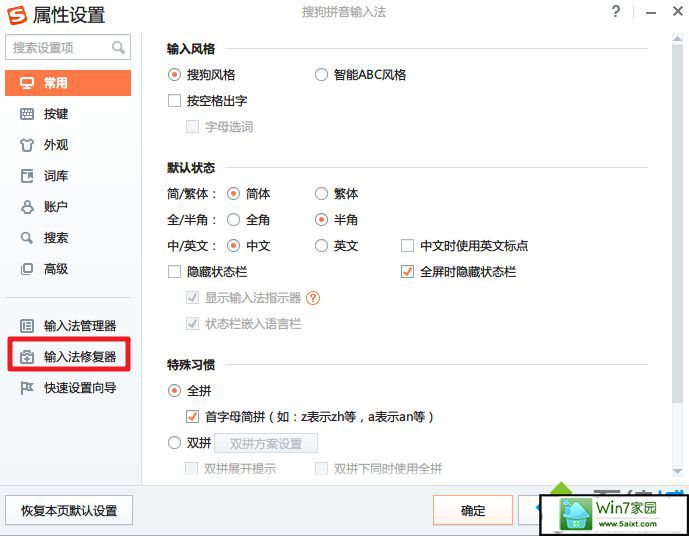Click the user icon beside 账户
This screenshot has height=536, width=689.
(x=27, y=207)
